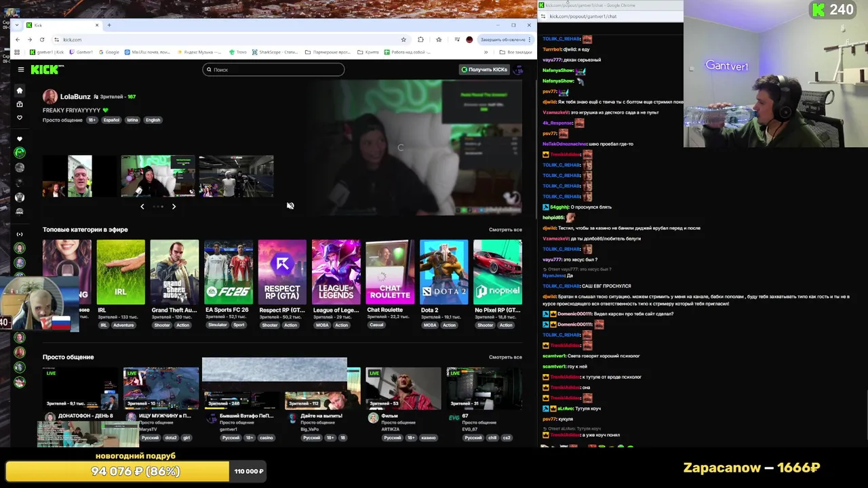
Task: Open the Google bookmark
Action: [108, 52]
